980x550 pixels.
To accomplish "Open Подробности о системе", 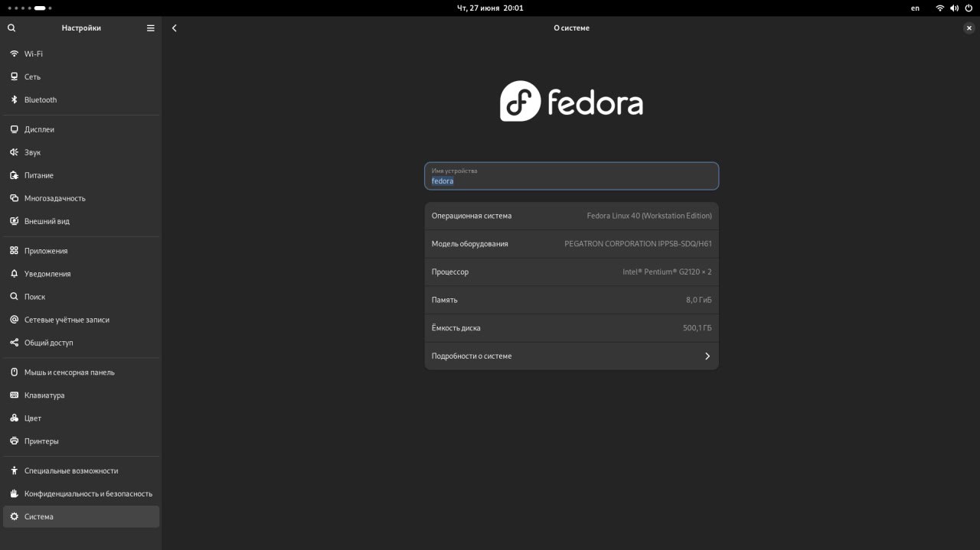I will point(571,356).
